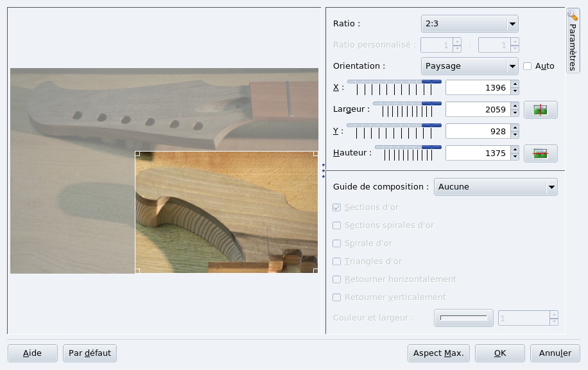Expand the Guide de composition dropdown
Viewport: 588px width, 370px height.
(x=496, y=187)
